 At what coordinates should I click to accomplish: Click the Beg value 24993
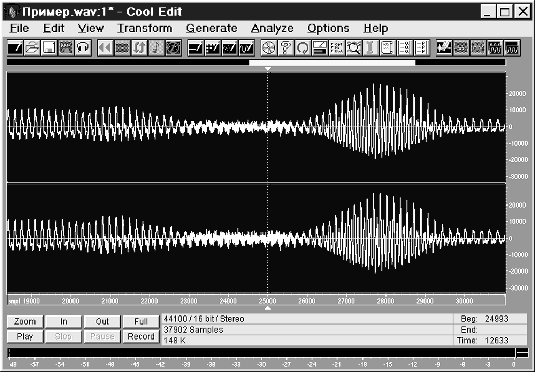pyautogui.click(x=496, y=319)
